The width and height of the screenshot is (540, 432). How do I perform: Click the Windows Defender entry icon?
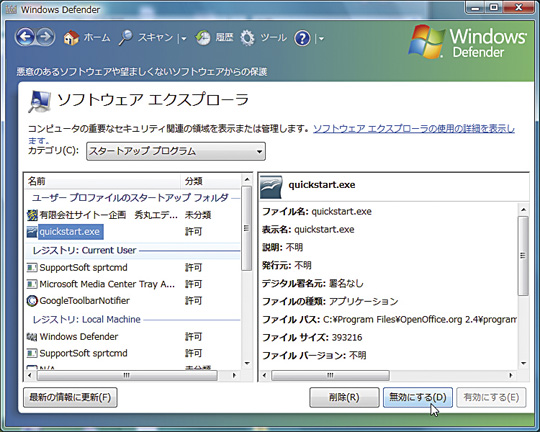[32, 337]
